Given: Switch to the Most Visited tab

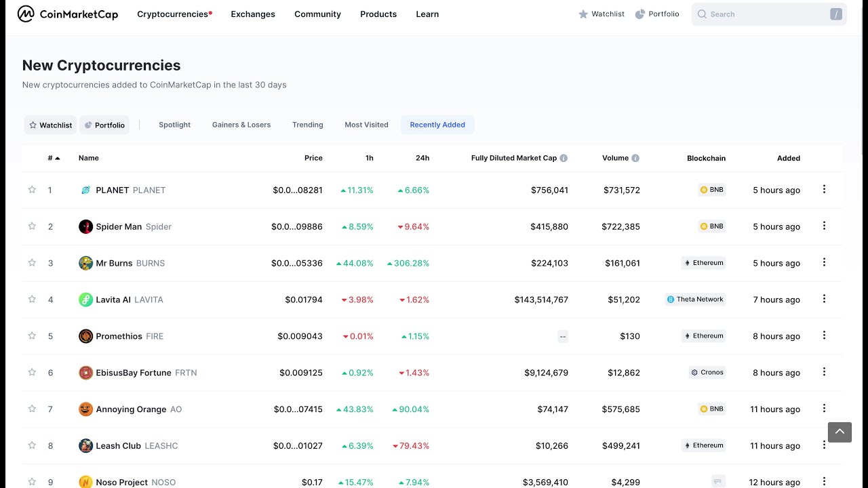Looking at the screenshot, I should click(x=366, y=125).
